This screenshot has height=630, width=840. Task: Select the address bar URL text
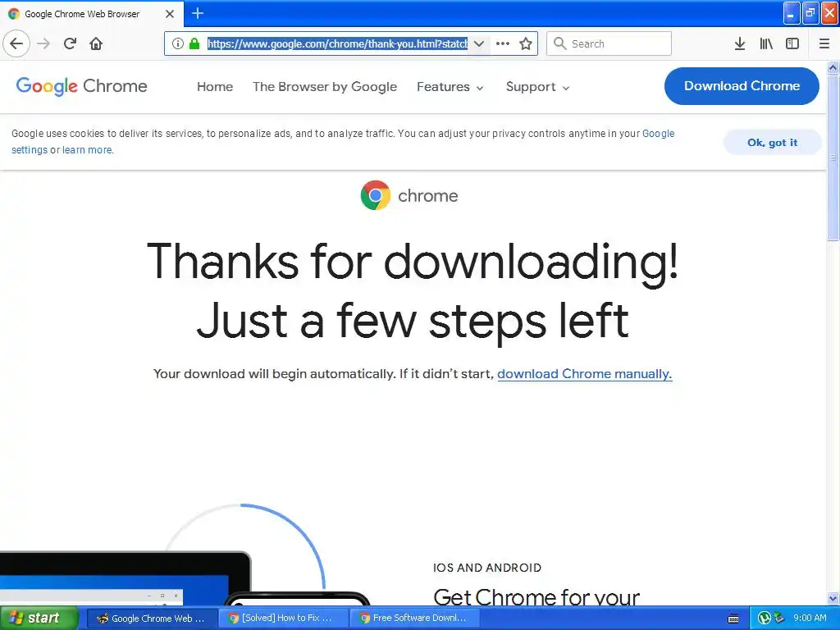point(337,43)
